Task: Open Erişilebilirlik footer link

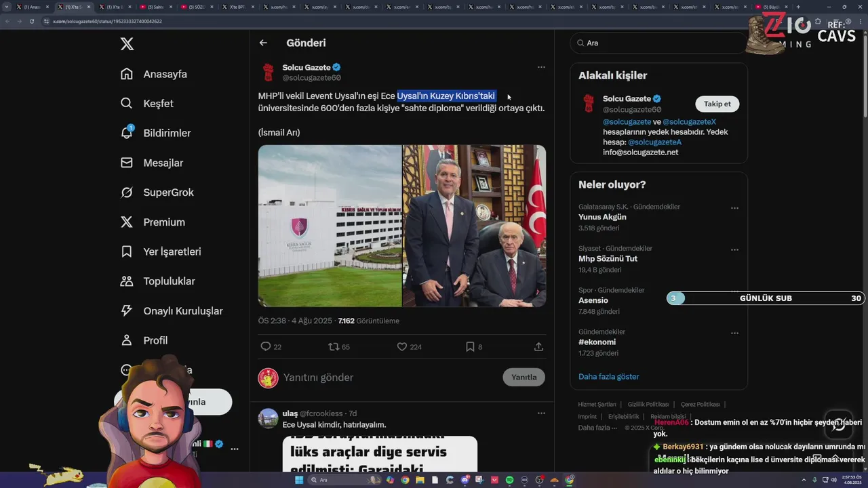Action: point(623,417)
